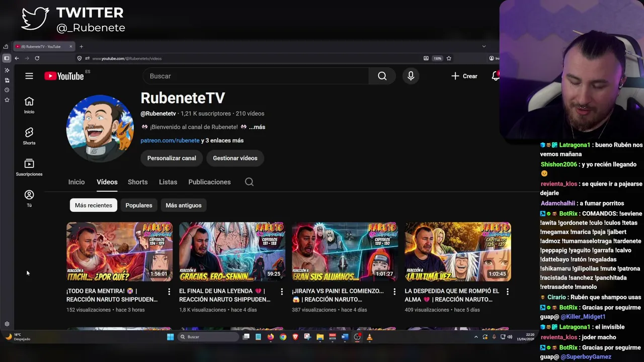Screen dimensions: 644x362
Task: Open the 1:01:27 Jiraiya vs Pain thumbnail
Action: pyautogui.click(x=345, y=251)
